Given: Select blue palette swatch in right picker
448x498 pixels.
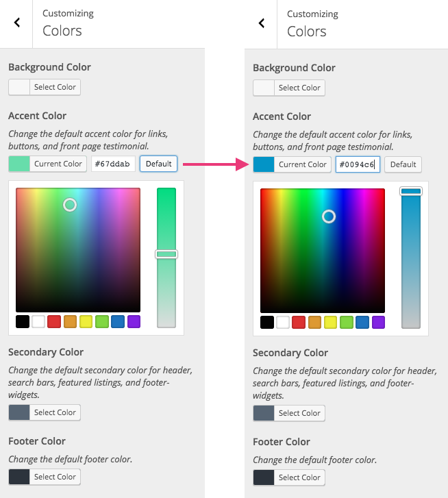Looking at the screenshot, I should (x=362, y=322).
